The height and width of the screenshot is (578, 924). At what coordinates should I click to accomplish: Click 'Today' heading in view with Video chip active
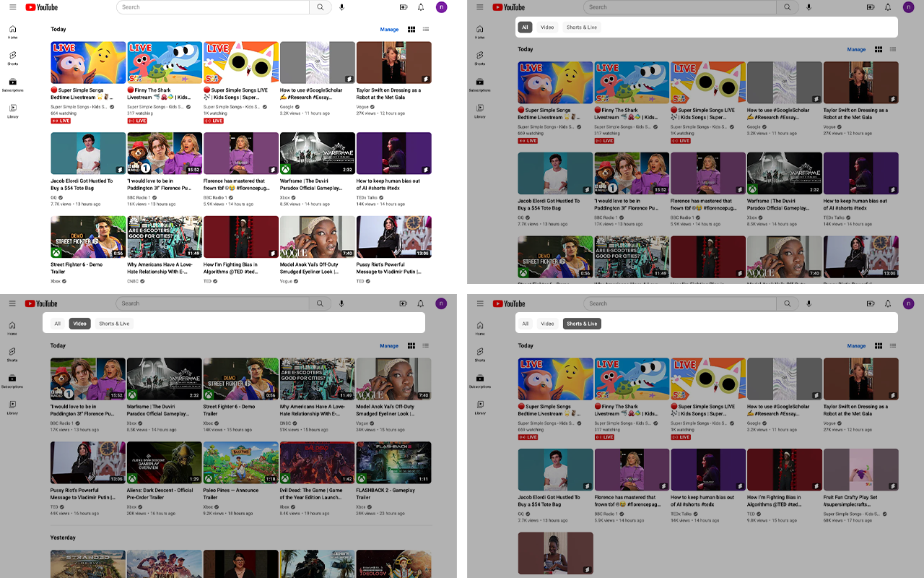point(58,345)
